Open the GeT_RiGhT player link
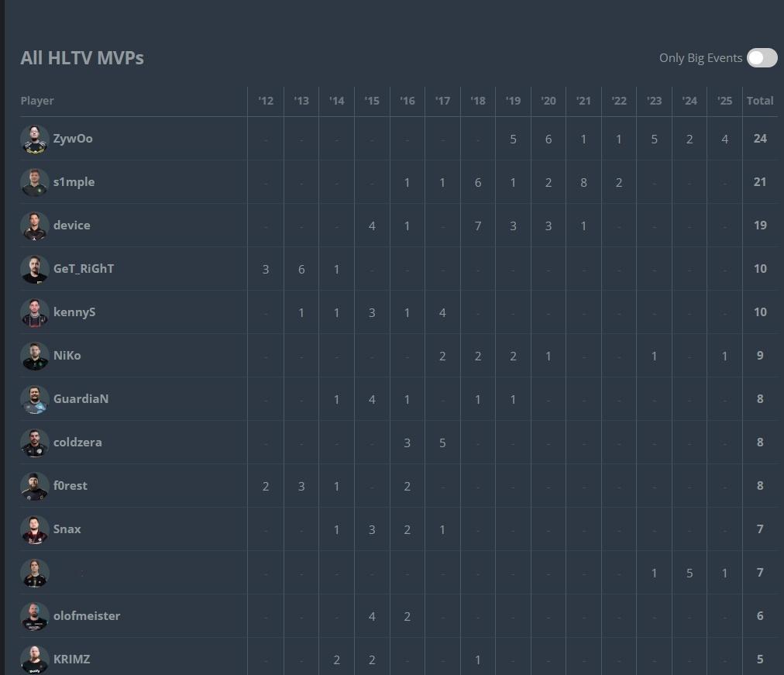The width and height of the screenshot is (784, 675). 84,268
